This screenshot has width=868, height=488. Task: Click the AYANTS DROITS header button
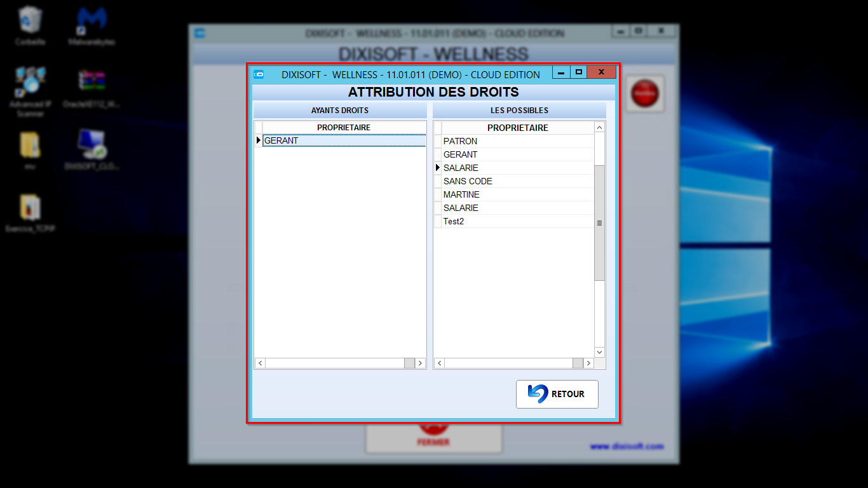tap(340, 110)
